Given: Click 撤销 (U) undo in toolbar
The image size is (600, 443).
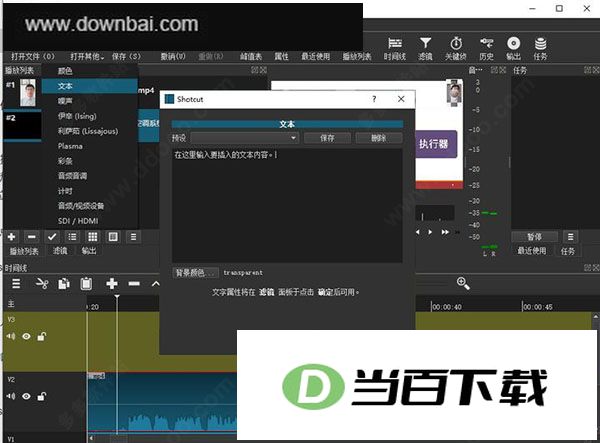Looking at the screenshot, I should coord(173,57).
